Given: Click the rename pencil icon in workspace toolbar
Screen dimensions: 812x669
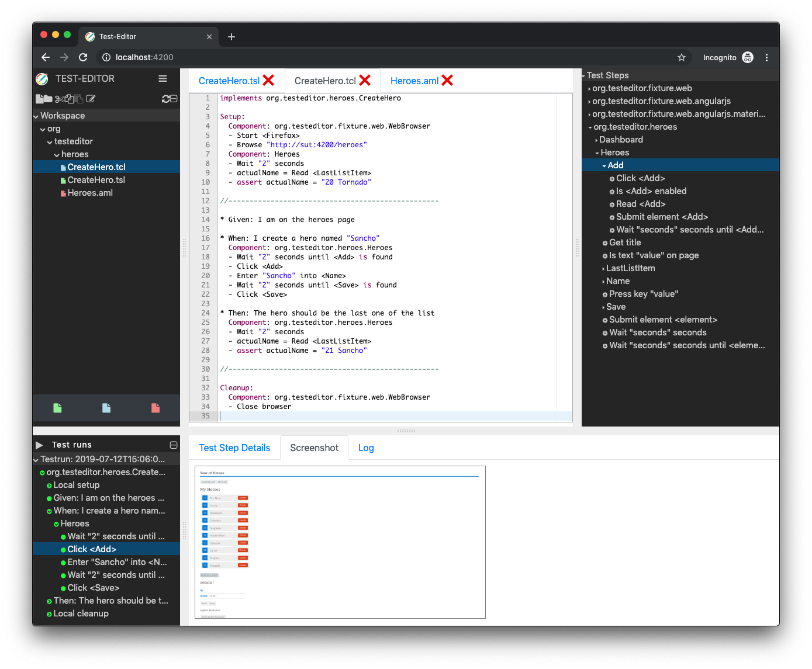Looking at the screenshot, I should (x=91, y=99).
